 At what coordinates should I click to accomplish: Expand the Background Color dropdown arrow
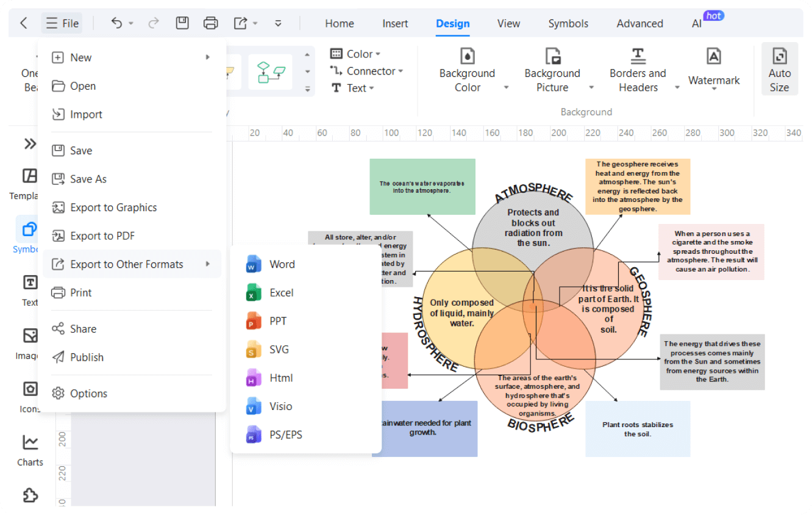tap(506, 88)
